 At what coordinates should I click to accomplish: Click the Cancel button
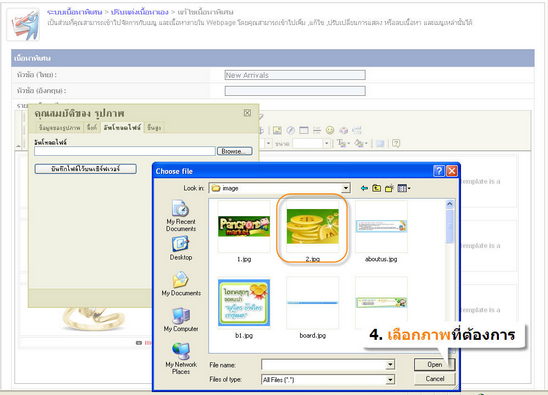click(434, 379)
